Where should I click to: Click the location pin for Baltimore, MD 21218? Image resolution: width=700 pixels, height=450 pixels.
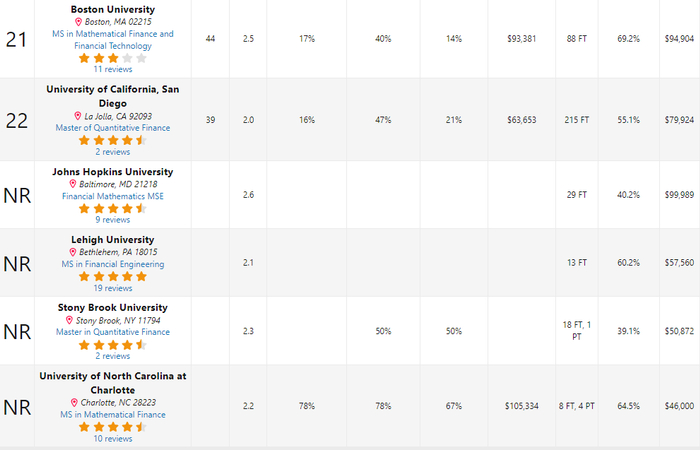point(72,184)
